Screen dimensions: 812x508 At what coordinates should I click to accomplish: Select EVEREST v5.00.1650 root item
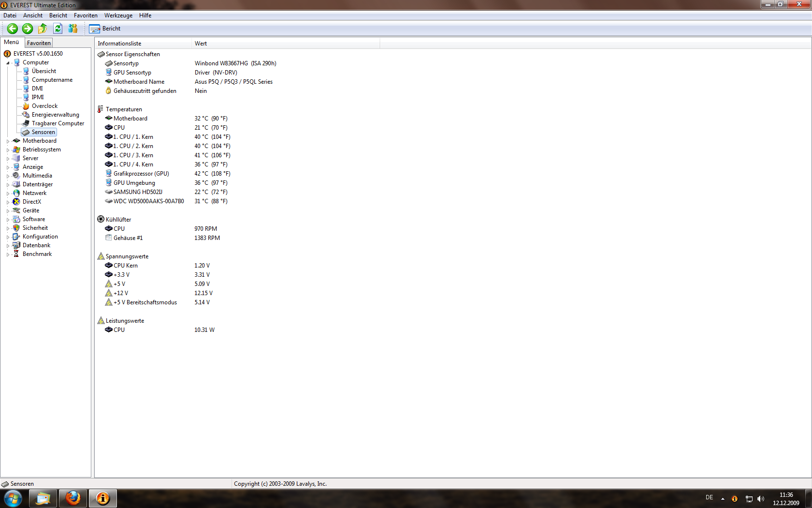(x=38, y=54)
